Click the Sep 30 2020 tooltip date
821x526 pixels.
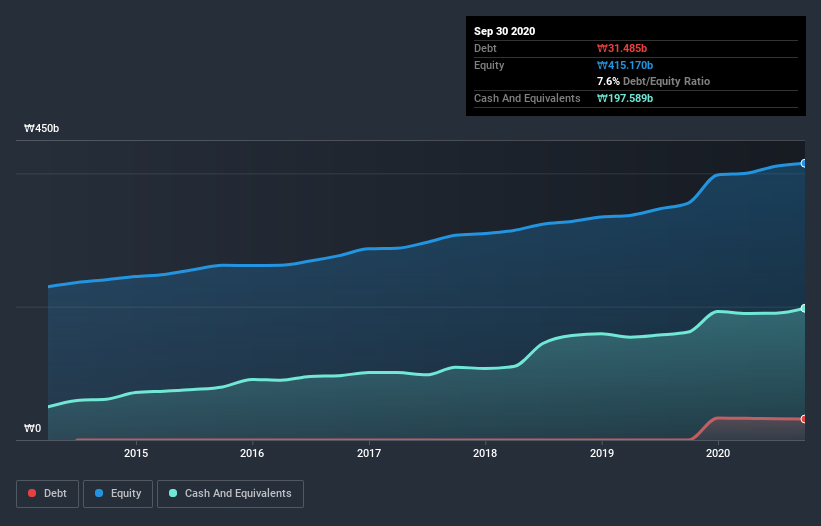[x=504, y=31]
